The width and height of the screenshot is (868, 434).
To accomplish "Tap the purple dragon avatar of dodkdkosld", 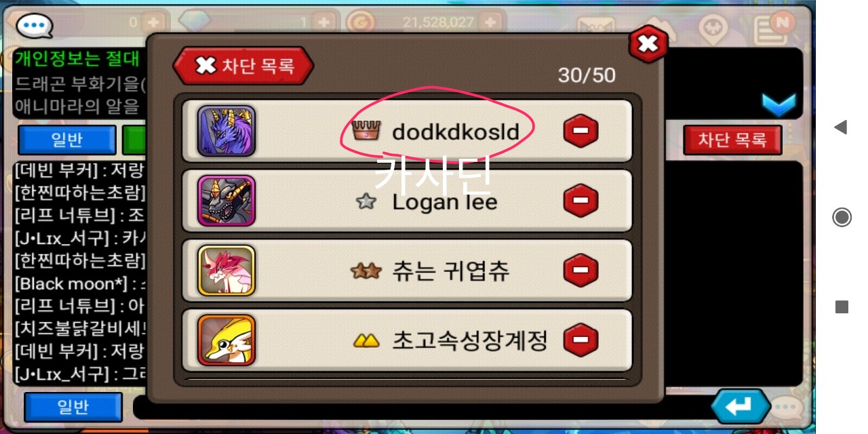I will point(226,131).
